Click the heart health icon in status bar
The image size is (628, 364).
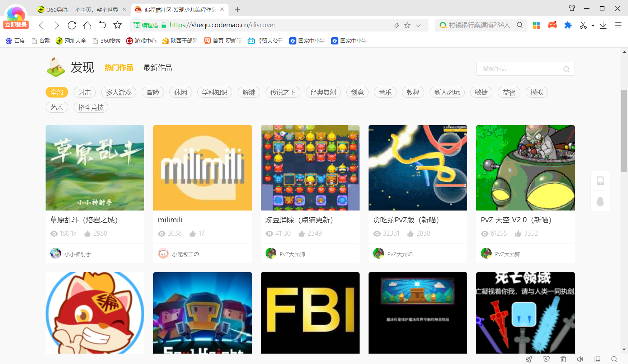(546, 359)
